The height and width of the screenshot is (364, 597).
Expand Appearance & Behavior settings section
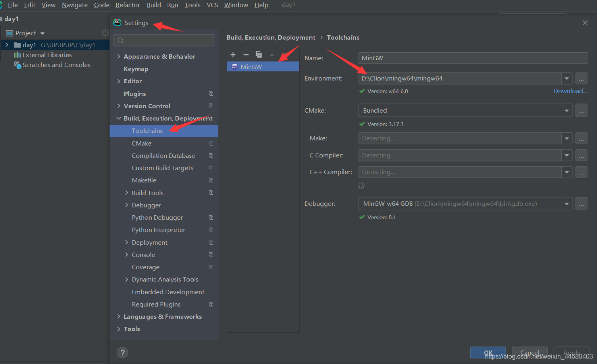(119, 56)
